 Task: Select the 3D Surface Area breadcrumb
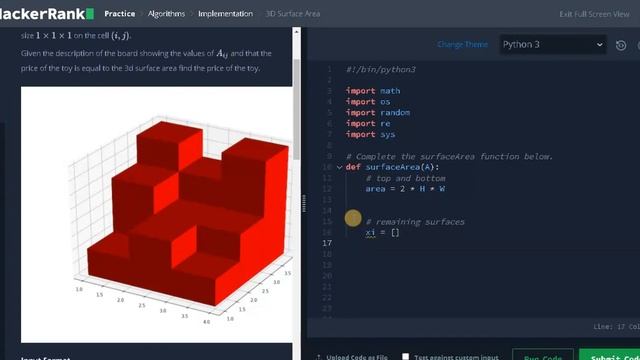tap(293, 13)
